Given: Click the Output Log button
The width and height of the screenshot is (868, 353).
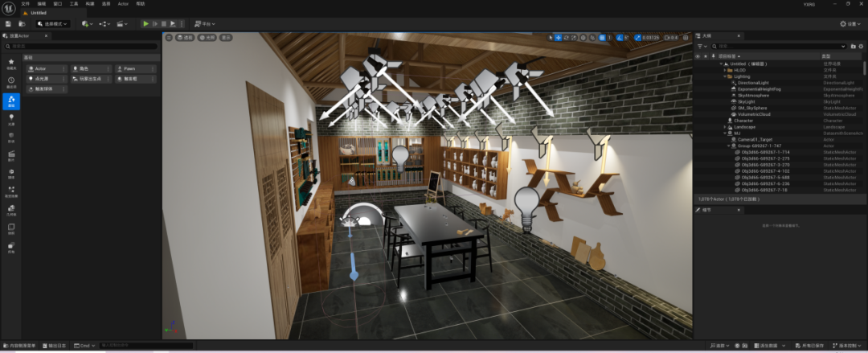Looking at the screenshot, I should coord(55,346).
